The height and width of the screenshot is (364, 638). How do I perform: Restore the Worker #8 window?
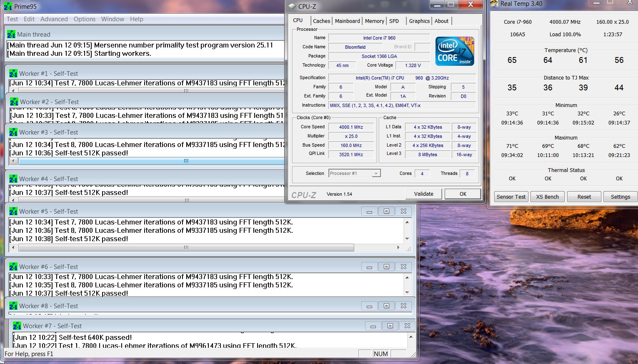click(386, 306)
